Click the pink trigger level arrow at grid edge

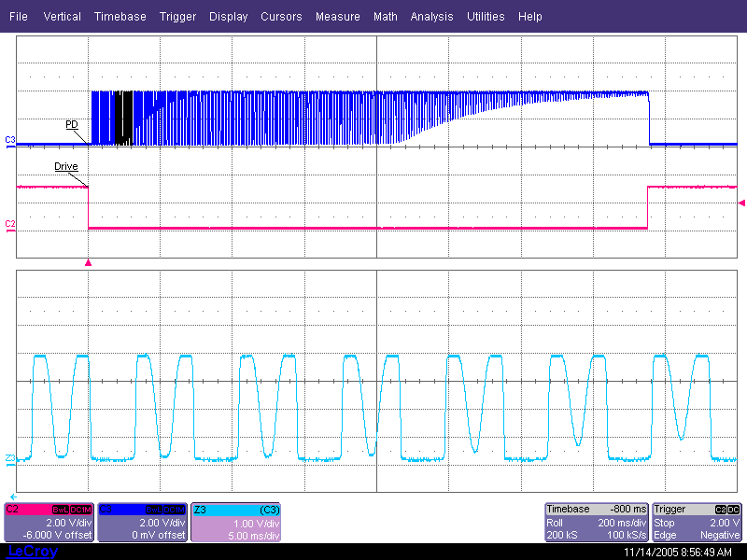pyautogui.click(x=741, y=203)
